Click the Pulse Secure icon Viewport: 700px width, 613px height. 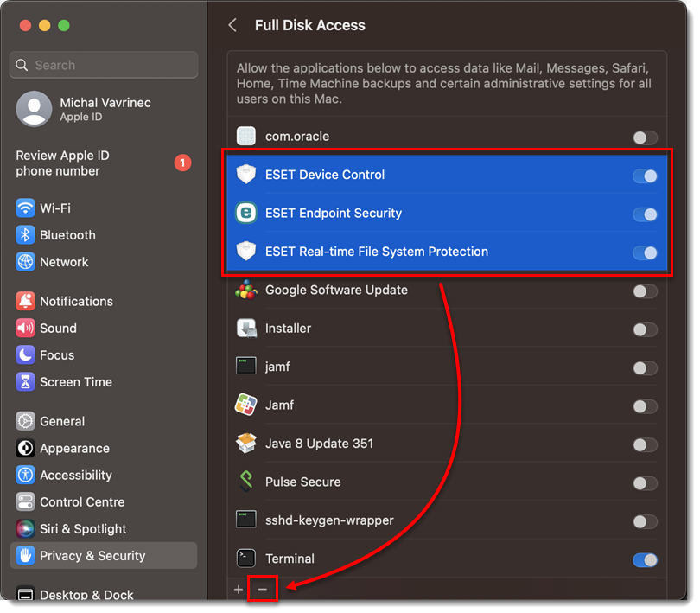(x=246, y=482)
